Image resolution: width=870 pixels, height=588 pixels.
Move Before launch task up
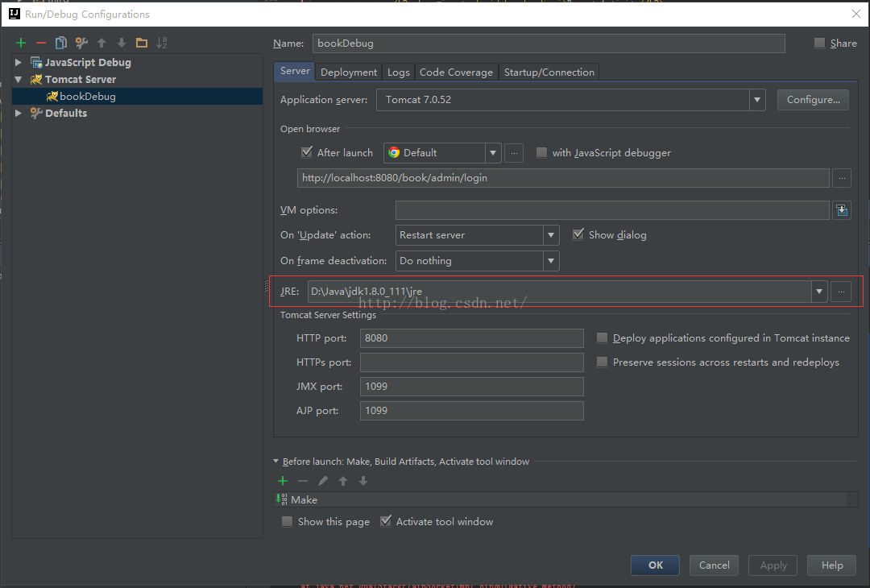(x=343, y=481)
